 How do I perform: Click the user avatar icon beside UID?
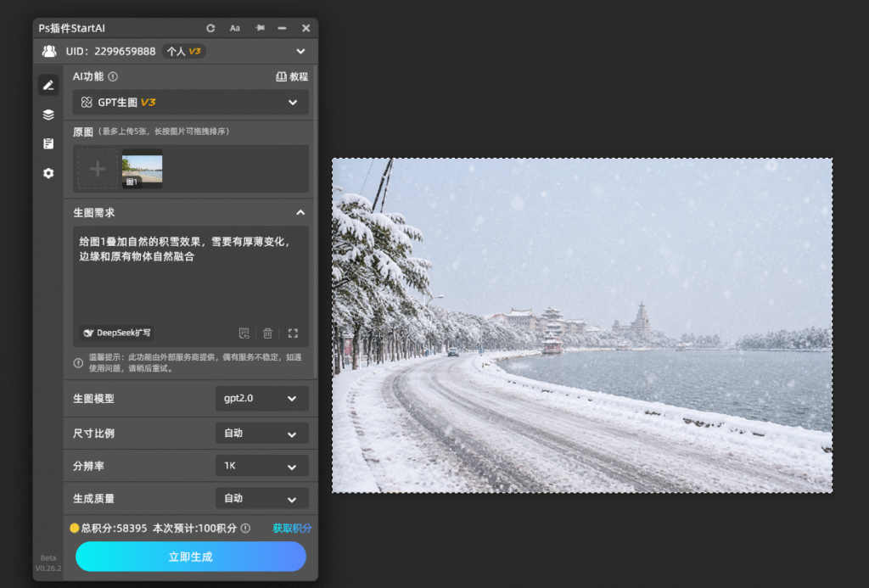[x=49, y=51]
